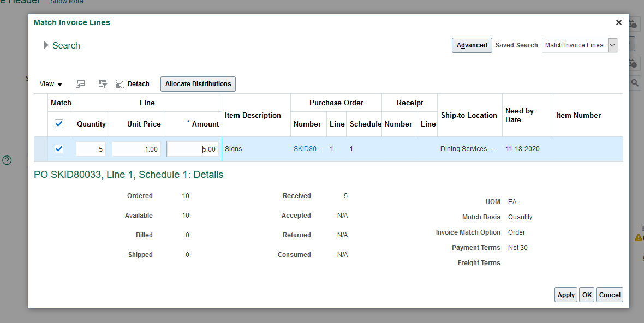Open the SKID80... purchase order link

point(308,149)
